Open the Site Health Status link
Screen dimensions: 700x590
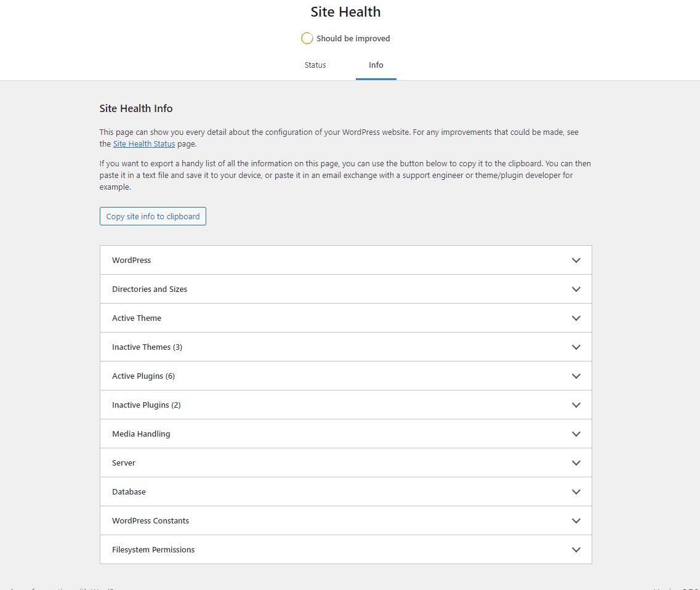point(143,143)
